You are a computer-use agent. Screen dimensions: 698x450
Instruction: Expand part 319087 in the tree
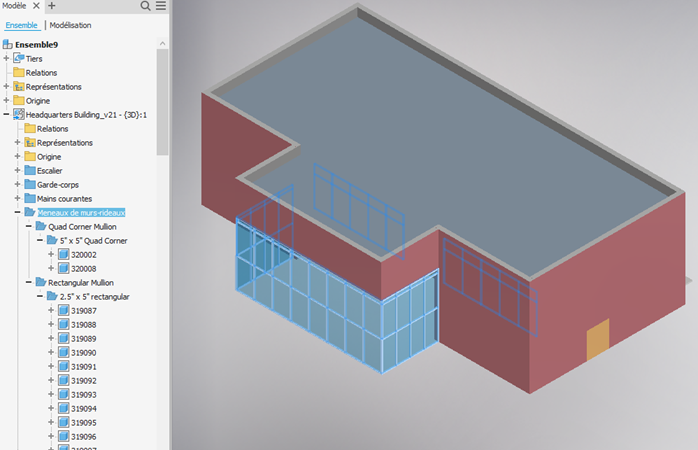click(x=51, y=311)
